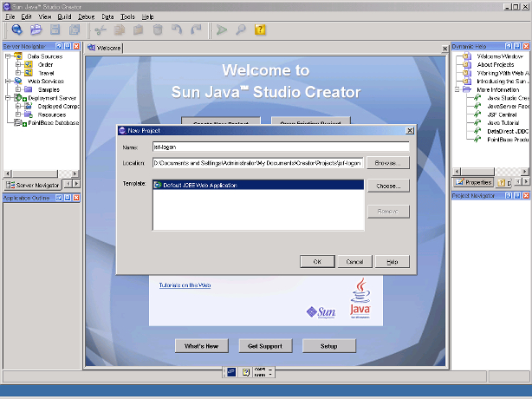
Task: Click the Dynamic Help horizontal scrollbar
Action: point(491,171)
